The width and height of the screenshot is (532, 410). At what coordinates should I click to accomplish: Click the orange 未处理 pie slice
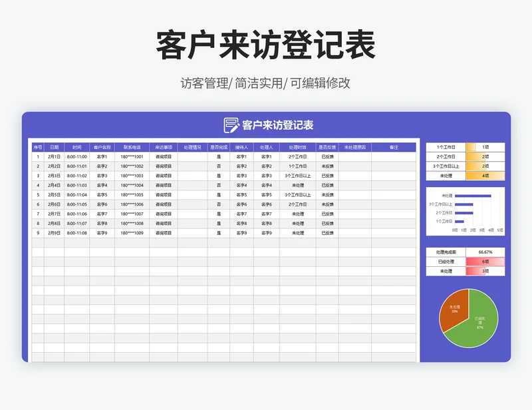click(x=454, y=309)
